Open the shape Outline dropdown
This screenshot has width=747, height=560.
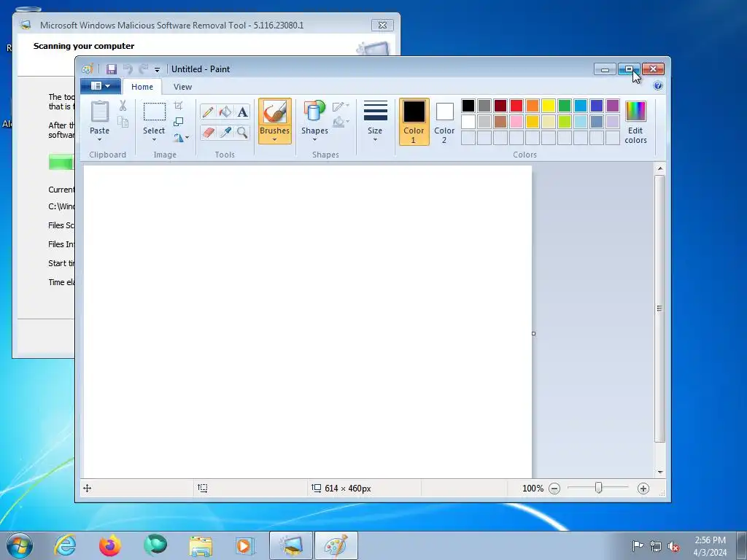(x=341, y=106)
